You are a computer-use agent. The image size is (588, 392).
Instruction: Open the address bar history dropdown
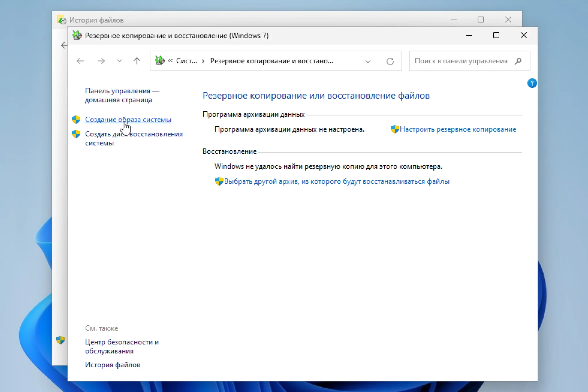click(368, 61)
